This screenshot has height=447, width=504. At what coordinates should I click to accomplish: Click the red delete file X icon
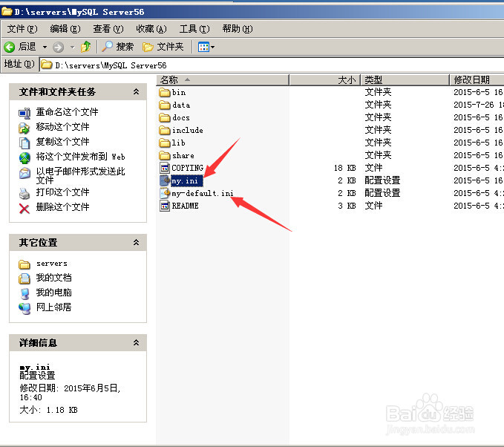(x=24, y=209)
